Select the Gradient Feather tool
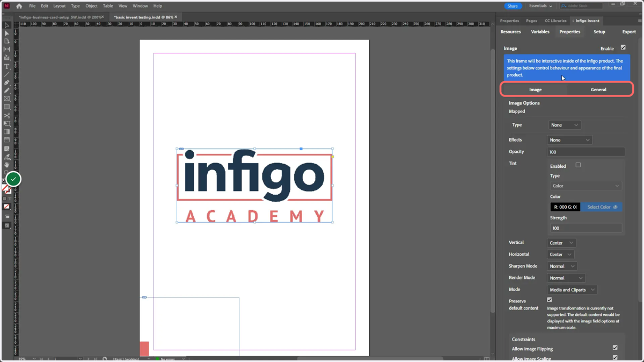 click(x=7, y=140)
